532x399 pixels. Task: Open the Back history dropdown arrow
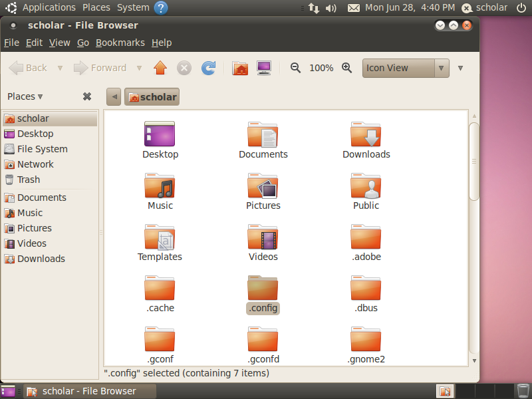tap(60, 68)
